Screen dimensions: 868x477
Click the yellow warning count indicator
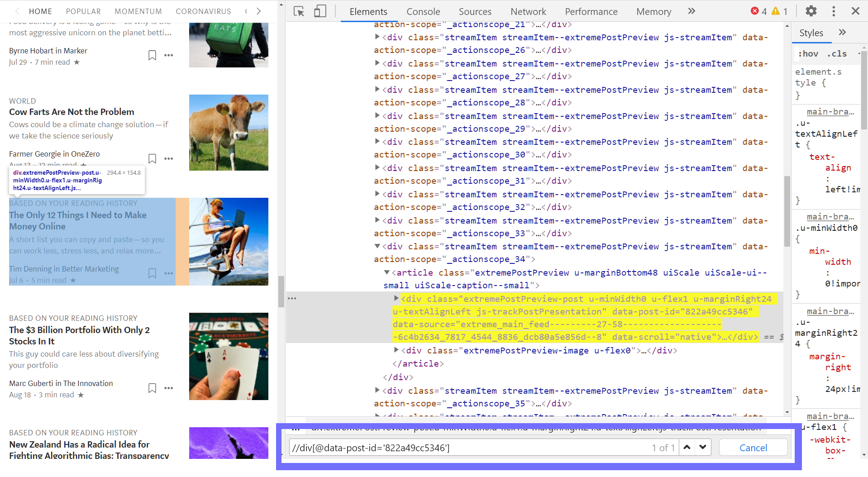point(780,11)
